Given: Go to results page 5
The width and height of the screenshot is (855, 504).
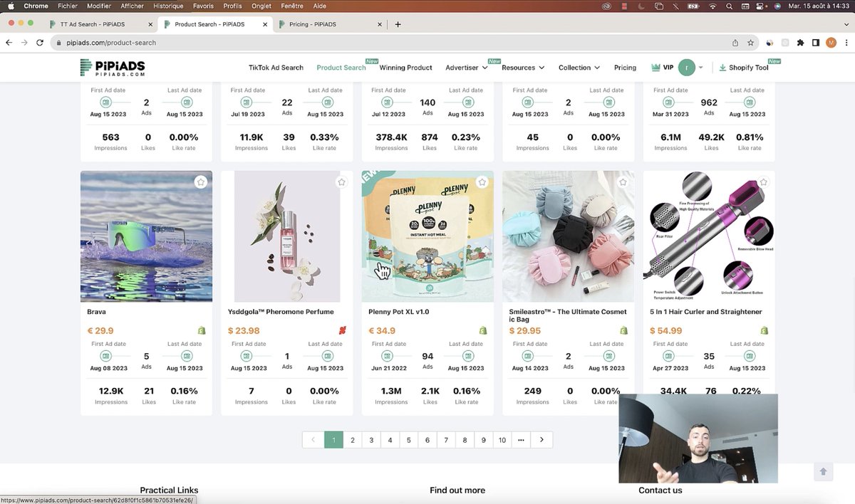Looking at the screenshot, I should 409,440.
